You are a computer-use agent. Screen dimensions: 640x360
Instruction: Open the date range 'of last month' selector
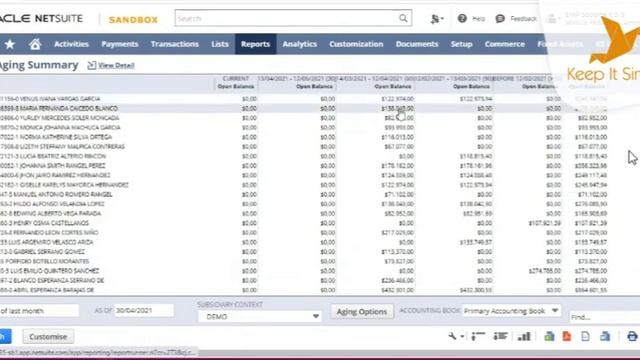(x=39, y=311)
